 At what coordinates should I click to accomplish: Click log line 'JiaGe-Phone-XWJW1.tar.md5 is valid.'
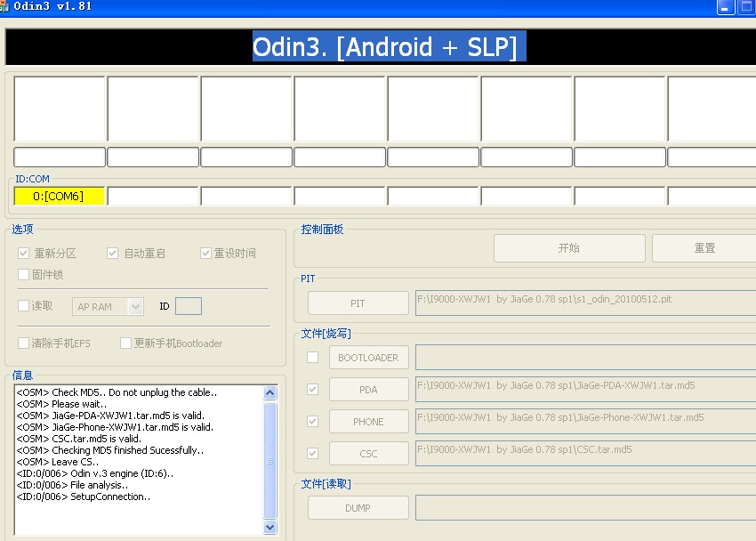pos(115,427)
